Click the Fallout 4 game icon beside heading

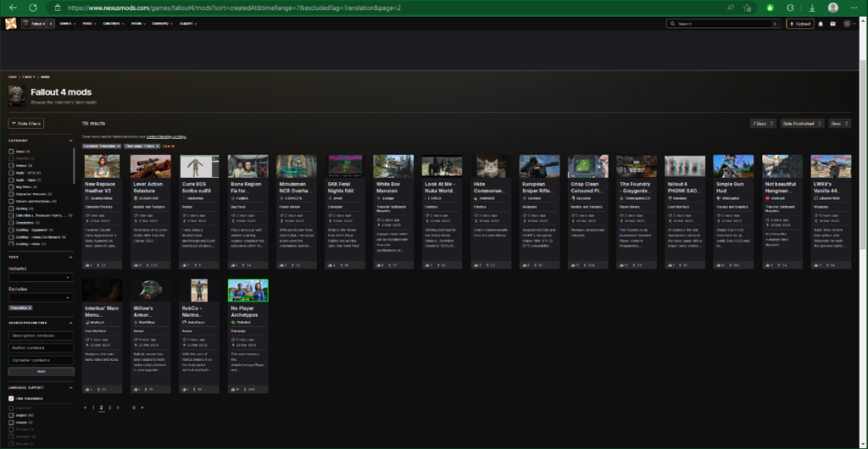[17, 95]
